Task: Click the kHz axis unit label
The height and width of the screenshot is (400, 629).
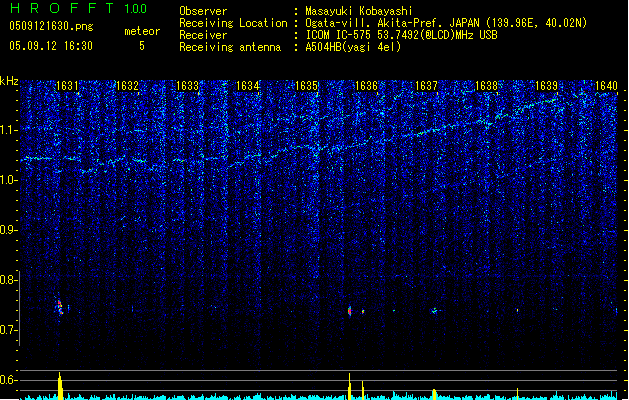Action: [9, 81]
